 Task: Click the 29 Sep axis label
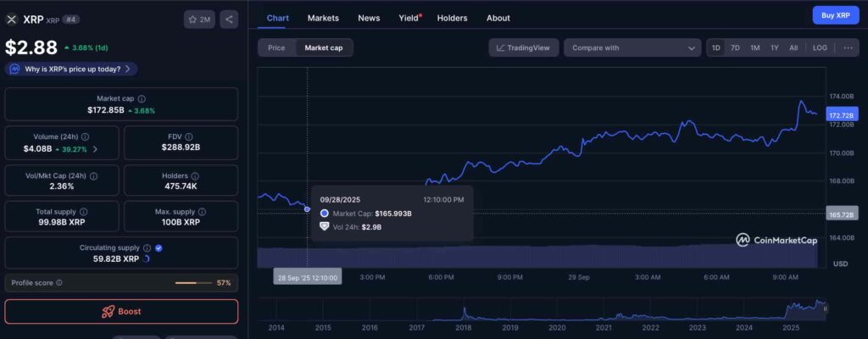pyautogui.click(x=579, y=277)
